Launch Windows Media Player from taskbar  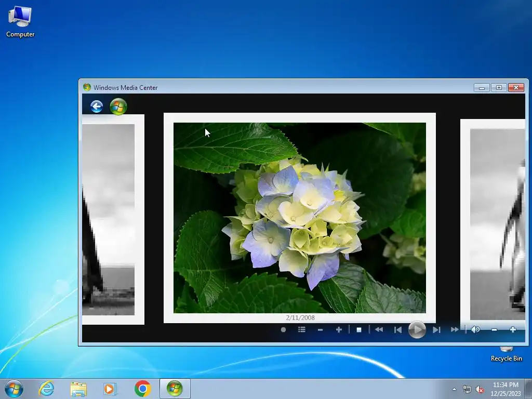(x=110, y=389)
